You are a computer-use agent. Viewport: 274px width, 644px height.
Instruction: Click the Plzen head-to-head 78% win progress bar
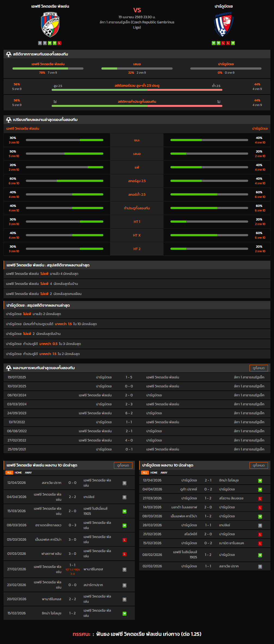tap(48, 69)
